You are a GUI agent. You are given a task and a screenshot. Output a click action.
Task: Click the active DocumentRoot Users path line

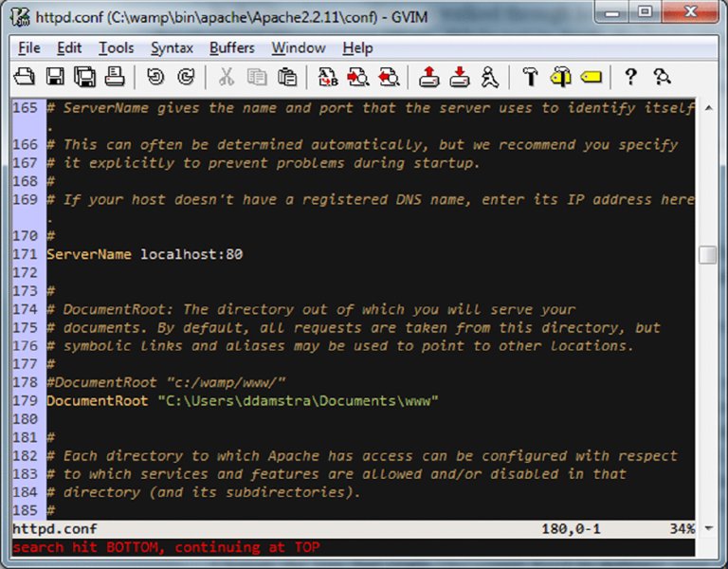point(243,401)
